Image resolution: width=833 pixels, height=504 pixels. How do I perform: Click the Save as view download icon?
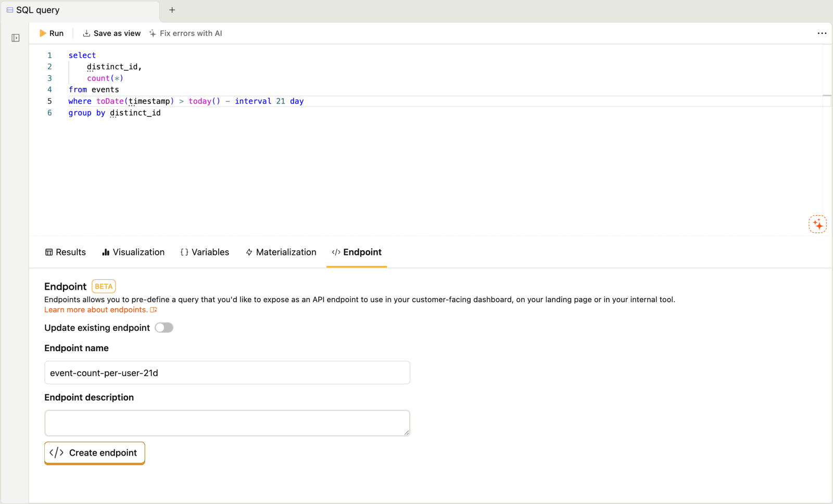tap(86, 33)
